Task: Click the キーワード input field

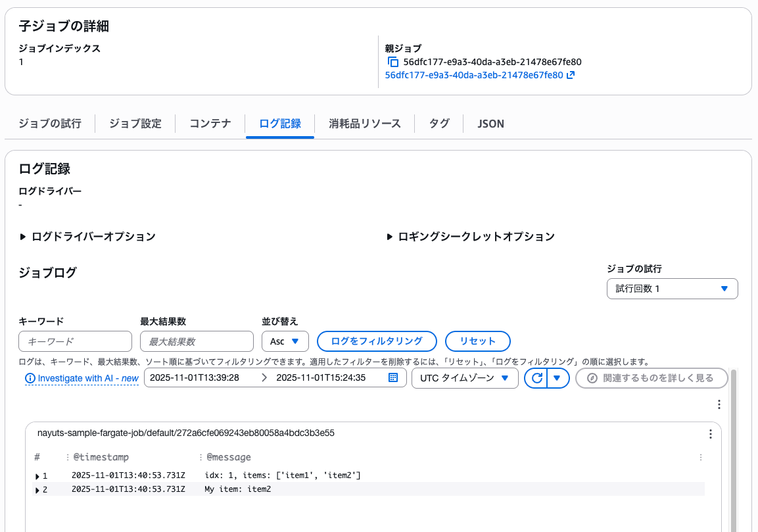Action: [75, 341]
